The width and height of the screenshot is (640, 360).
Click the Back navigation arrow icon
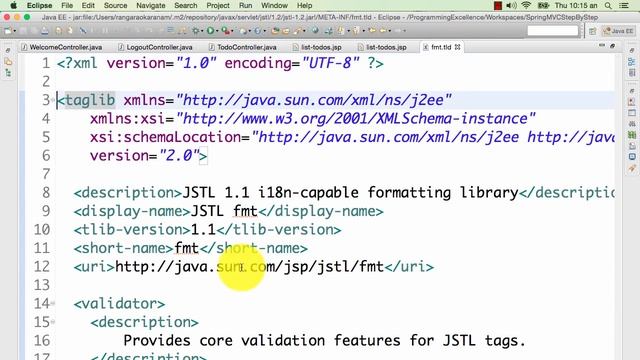tap(383, 31)
